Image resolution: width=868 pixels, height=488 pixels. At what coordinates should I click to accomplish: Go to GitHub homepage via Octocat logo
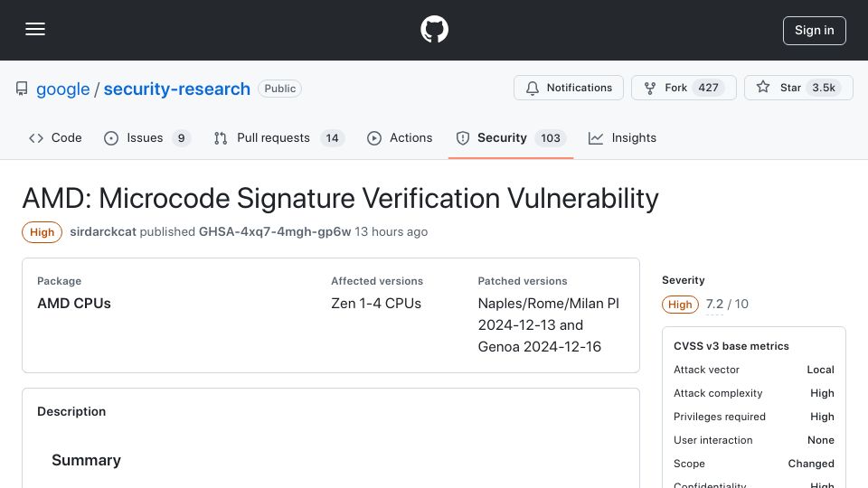pos(434,29)
